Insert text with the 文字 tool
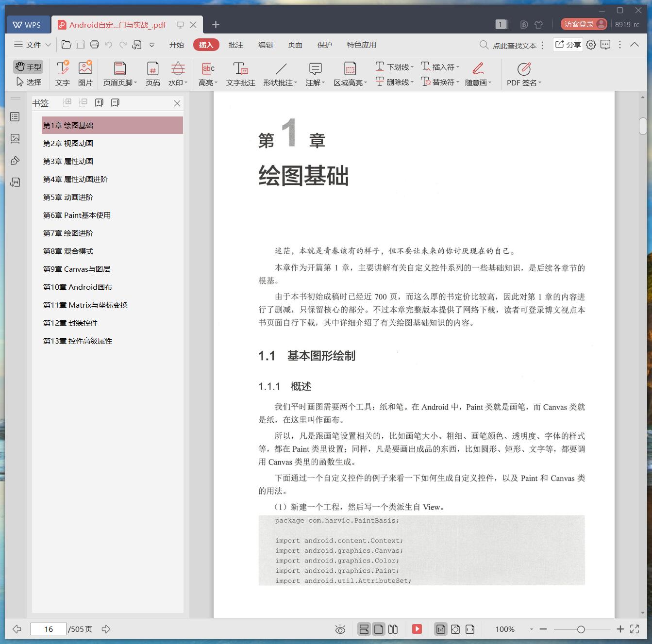Viewport: 652px width, 644px height. click(x=63, y=74)
